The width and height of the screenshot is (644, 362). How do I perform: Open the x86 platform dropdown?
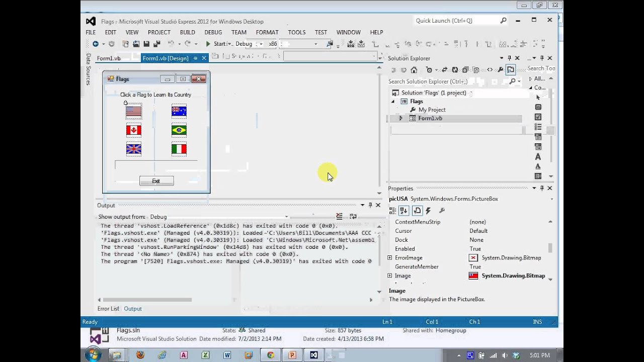[316, 44]
